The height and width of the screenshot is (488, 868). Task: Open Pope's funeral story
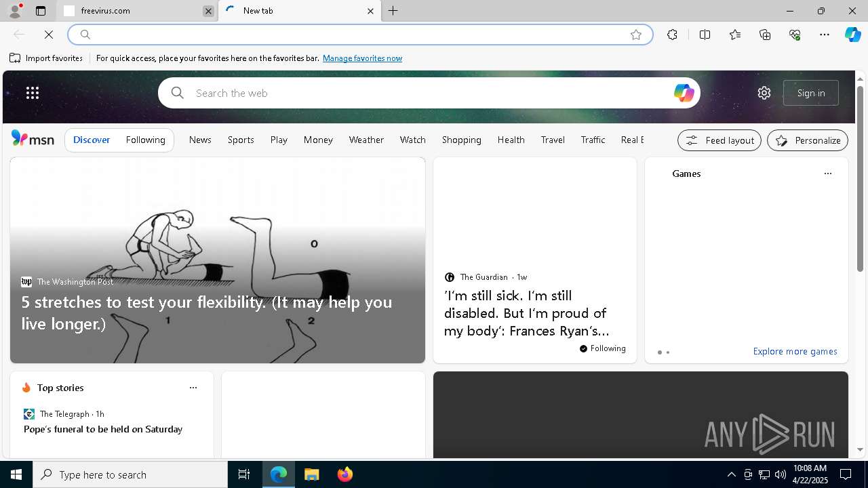(x=103, y=429)
